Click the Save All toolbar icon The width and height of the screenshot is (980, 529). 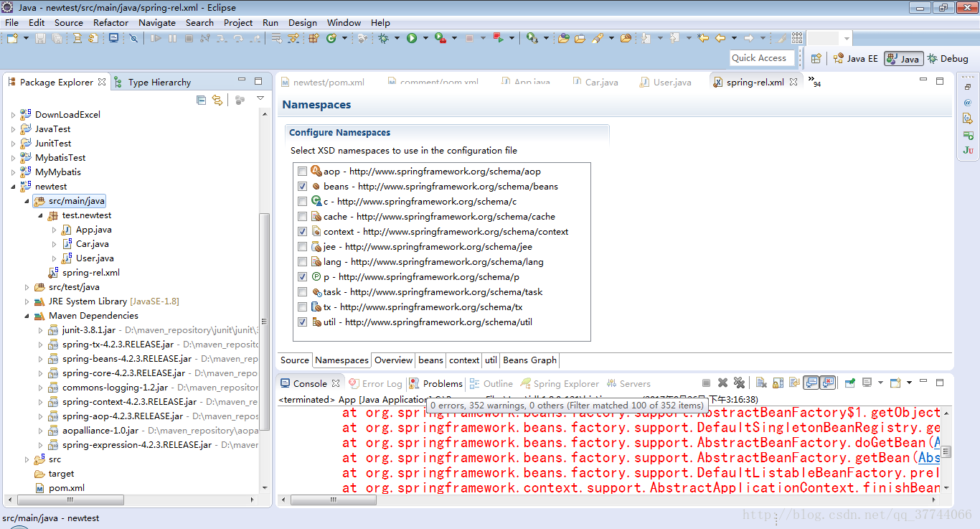click(x=57, y=38)
